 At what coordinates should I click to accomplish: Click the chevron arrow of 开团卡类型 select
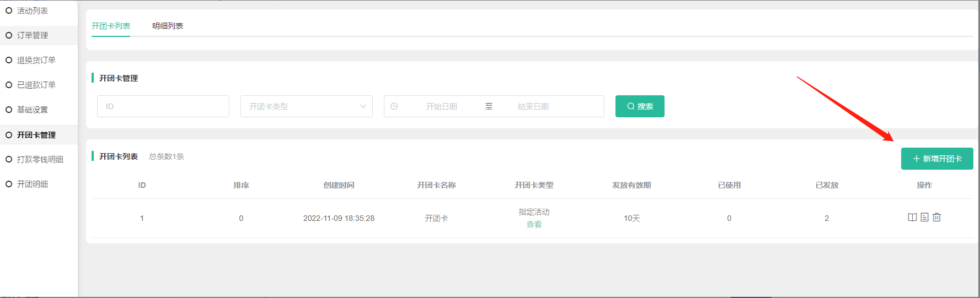tap(363, 106)
